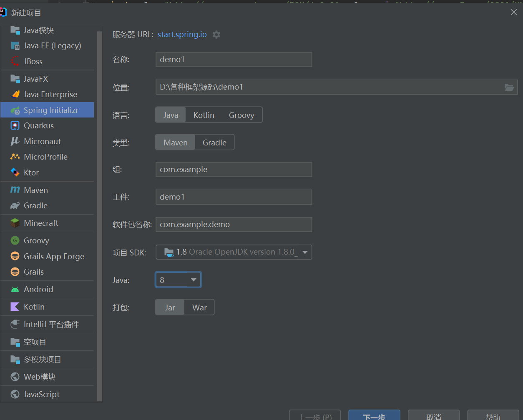Click the 空项目 folder icon
The image size is (523, 420).
coord(15,342)
